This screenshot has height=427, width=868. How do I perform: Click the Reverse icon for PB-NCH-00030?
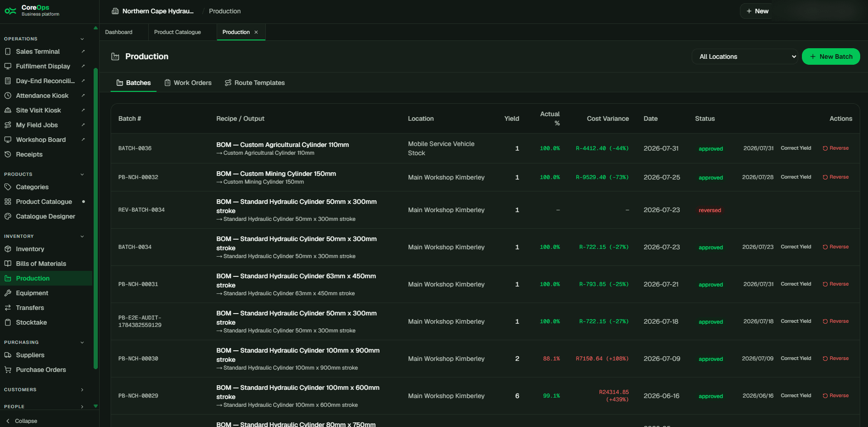point(825,359)
